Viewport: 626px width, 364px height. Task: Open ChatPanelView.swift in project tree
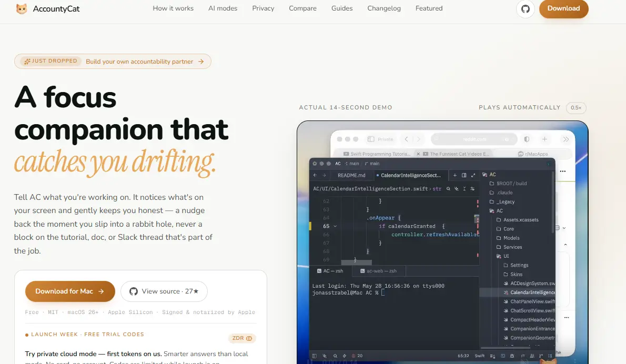click(529, 301)
